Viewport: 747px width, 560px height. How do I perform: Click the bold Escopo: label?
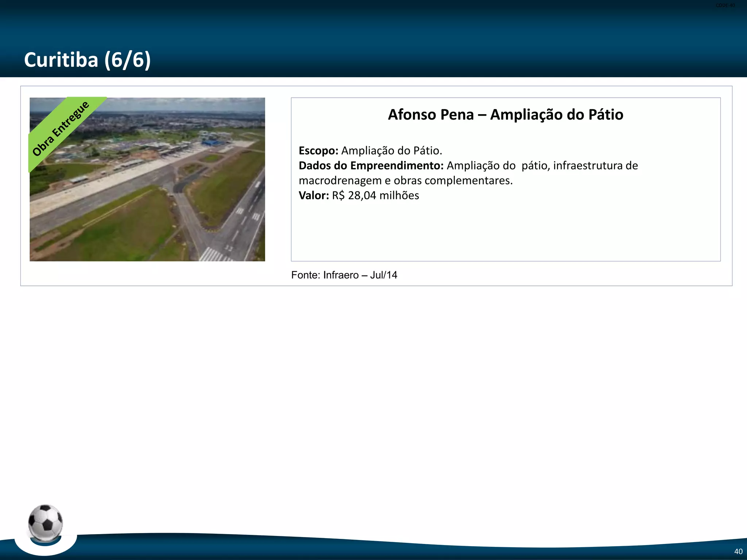[x=318, y=151]
